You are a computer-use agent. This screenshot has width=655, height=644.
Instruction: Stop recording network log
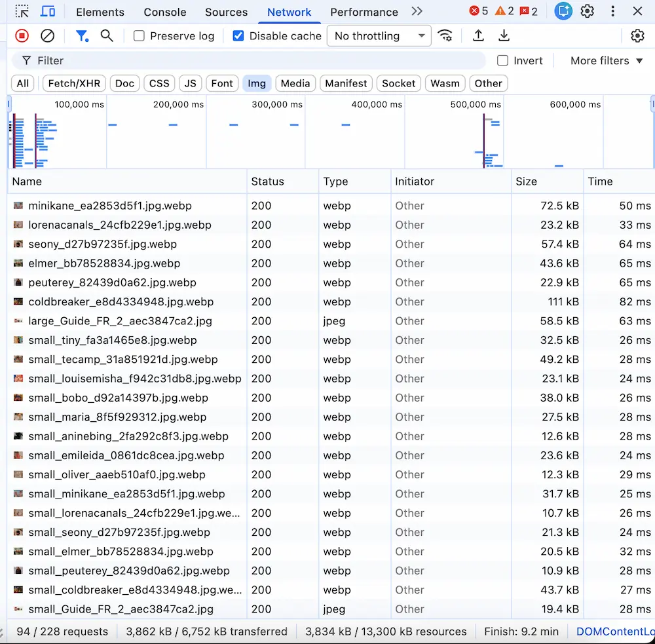(x=22, y=36)
